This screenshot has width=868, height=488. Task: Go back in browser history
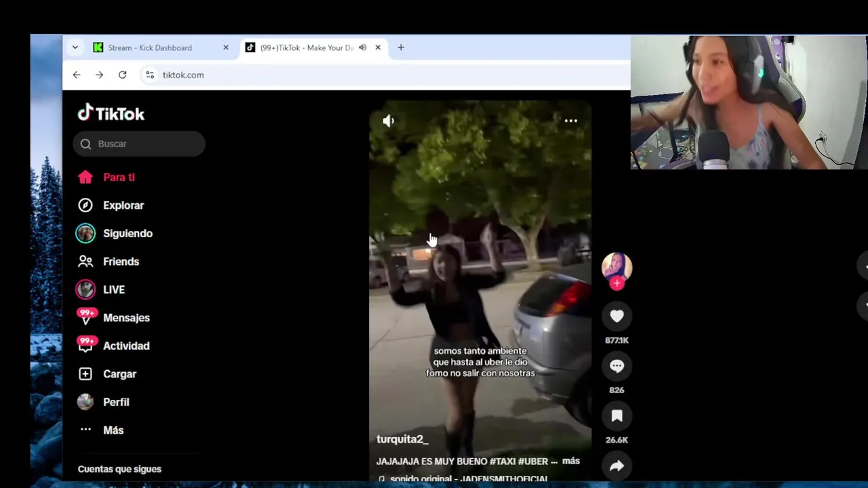pos(77,75)
